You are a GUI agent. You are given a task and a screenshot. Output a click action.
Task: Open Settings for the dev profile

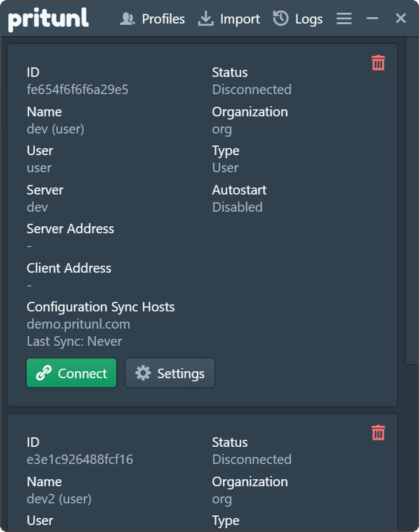click(x=170, y=373)
